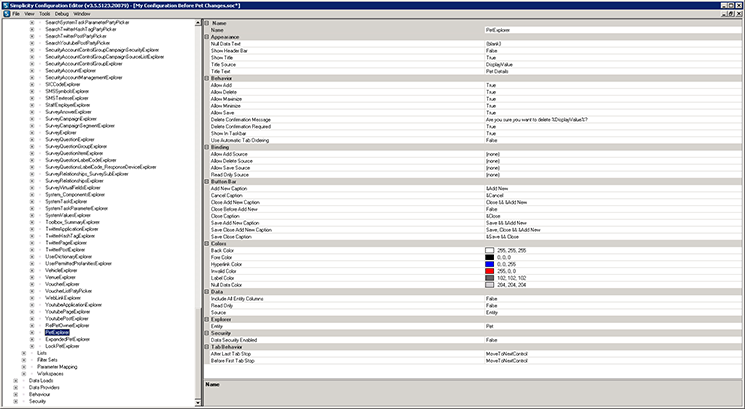Expand the Data Loads node
This screenshot has height=409, width=745.
[x=16, y=381]
